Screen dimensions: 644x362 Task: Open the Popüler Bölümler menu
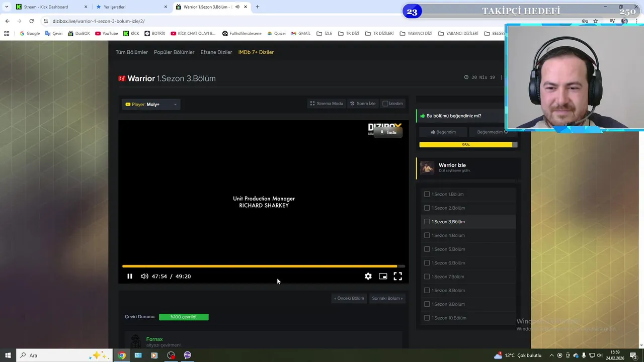pos(174,52)
